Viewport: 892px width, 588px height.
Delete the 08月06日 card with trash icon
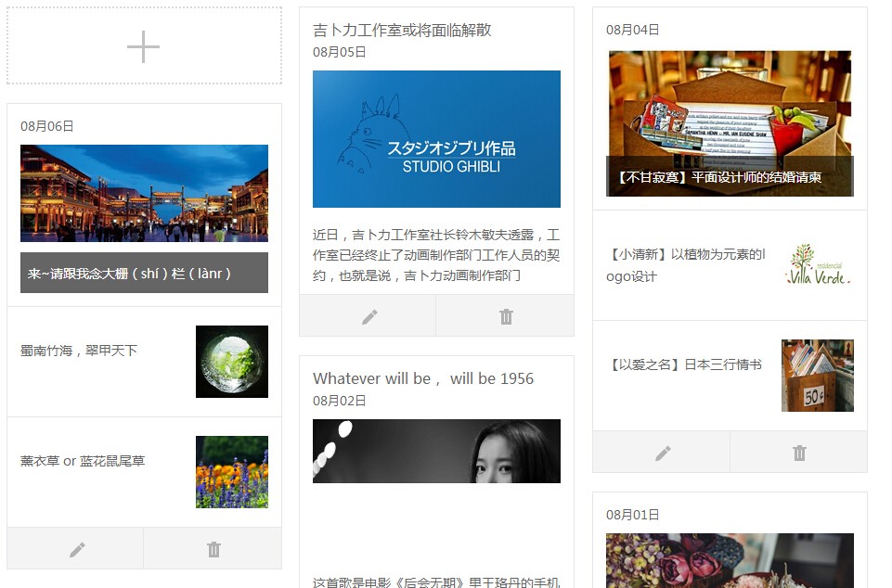(x=213, y=549)
